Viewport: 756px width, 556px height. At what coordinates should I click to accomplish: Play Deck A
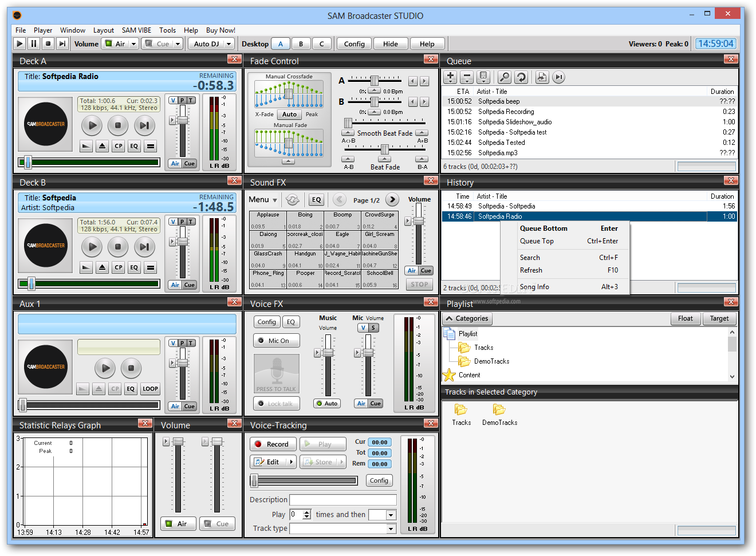[x=92, y=125]
